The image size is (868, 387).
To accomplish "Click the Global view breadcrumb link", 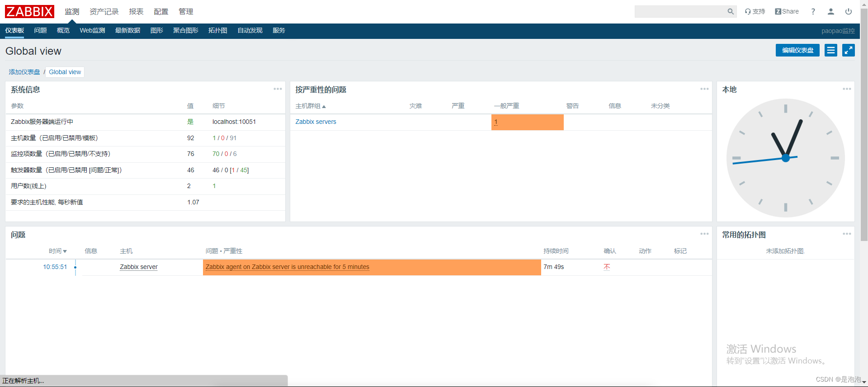I will click(x=65, y=72).
